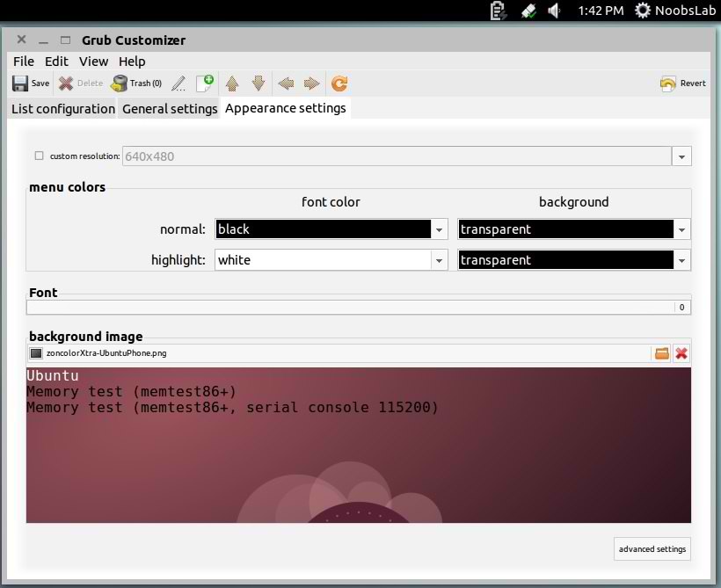Click the Revert toolbar button

coord(683,83)
